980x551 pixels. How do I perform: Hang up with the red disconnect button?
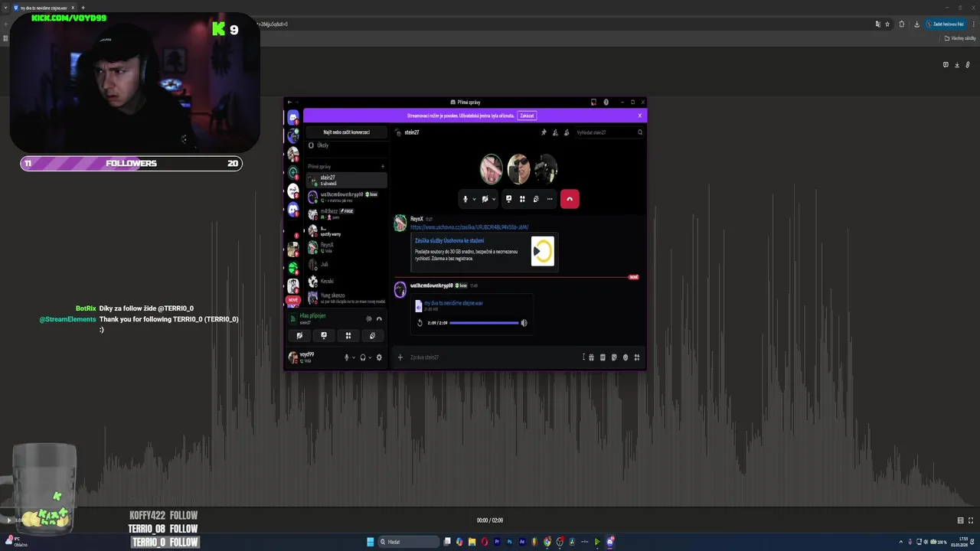(570, 199)
